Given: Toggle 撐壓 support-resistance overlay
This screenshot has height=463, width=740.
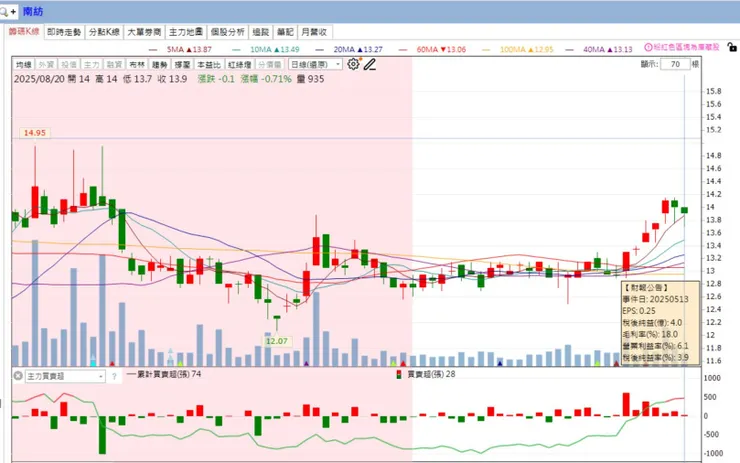Looking at the screenshot, I should pos(182,65).
